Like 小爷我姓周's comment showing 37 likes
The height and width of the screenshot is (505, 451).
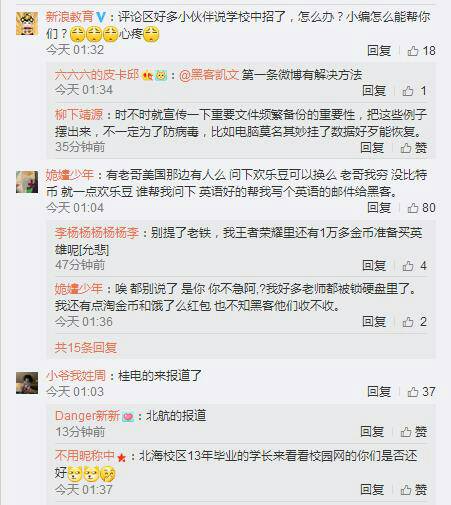421,392
